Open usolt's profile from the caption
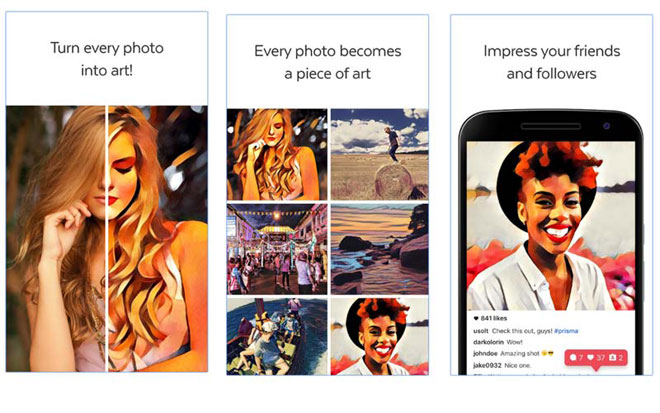 (481, 331)
